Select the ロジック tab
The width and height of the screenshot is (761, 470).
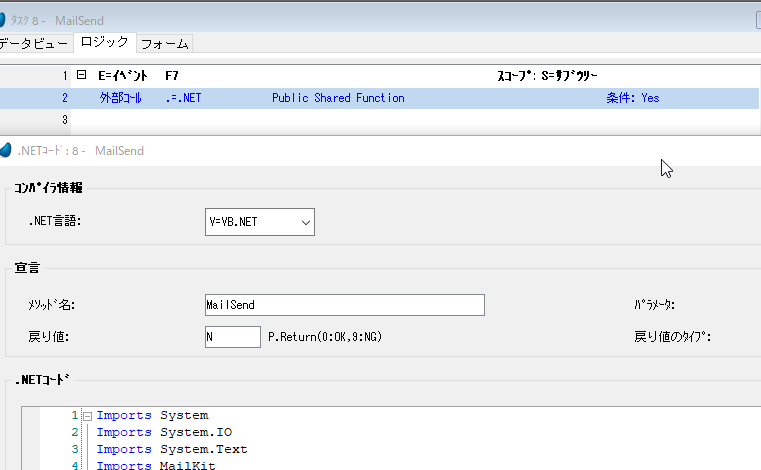point(104,42)
